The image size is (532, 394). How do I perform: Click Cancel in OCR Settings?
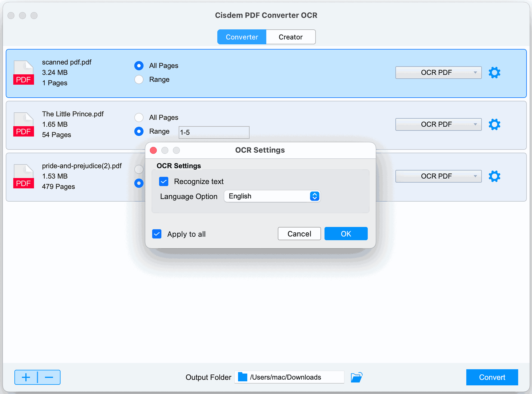[299, 234]
